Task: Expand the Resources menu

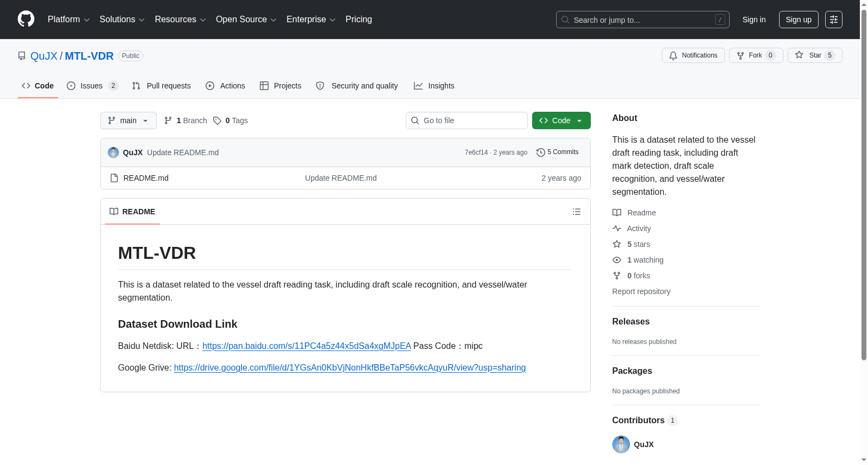Action: [x=180, y=20]
